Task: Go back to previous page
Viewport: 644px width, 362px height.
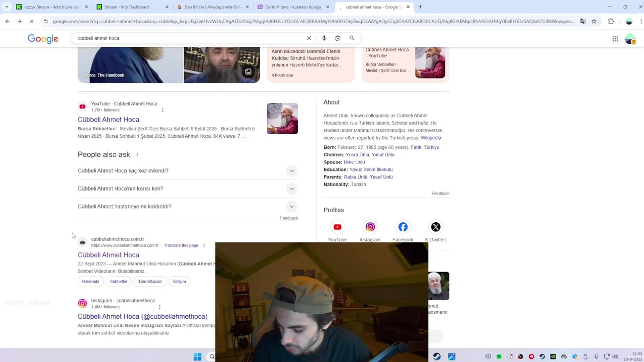Action: pyautogui.click(x=7, y=21)
